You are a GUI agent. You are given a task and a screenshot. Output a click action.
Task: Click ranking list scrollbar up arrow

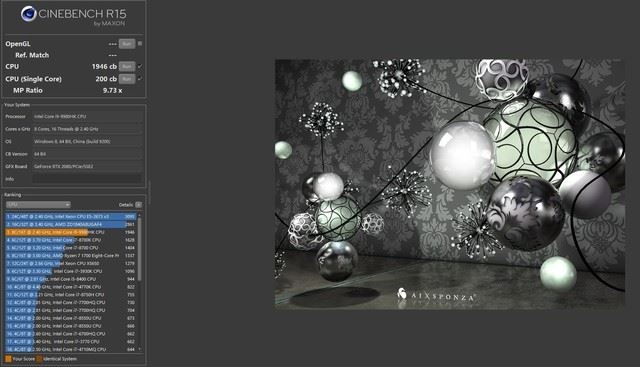coord(140,215)
